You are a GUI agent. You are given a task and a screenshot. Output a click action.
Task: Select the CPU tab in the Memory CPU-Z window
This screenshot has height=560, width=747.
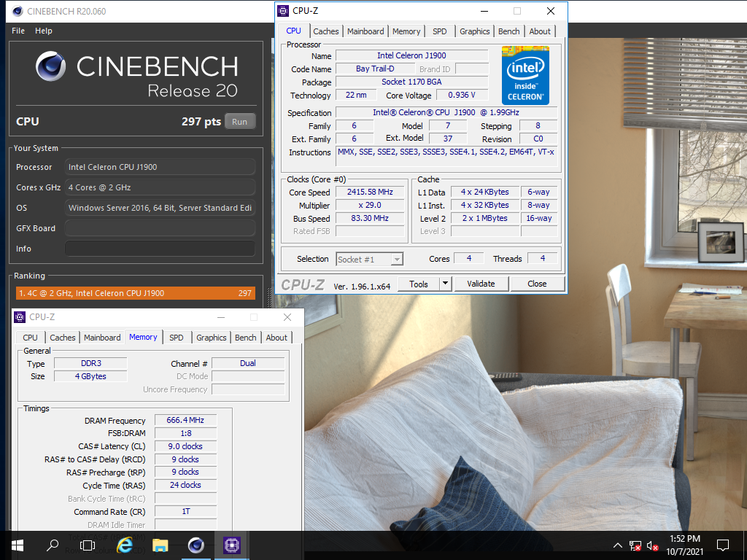[x=30, y=338]
